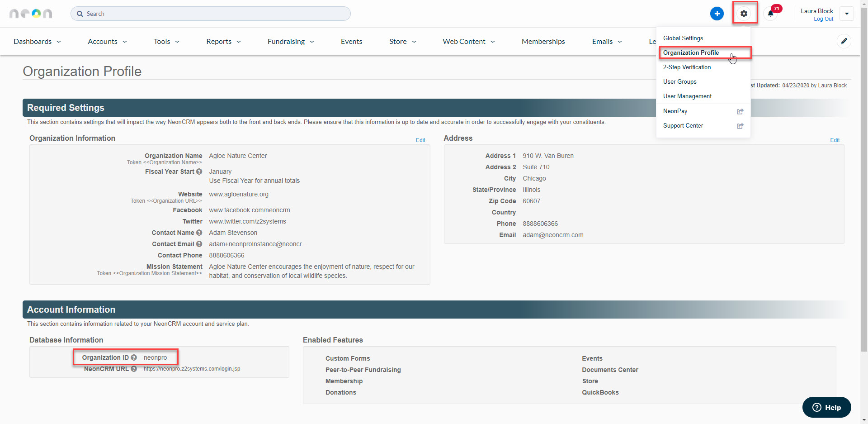The image size is (868, 424).
Task: Expand the Store menu
Action: [403, 41]
